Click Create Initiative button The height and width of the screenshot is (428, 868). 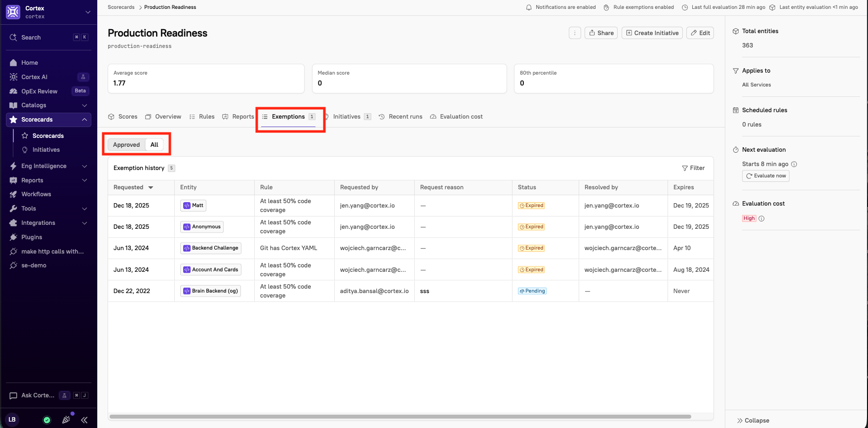point(652,33)
